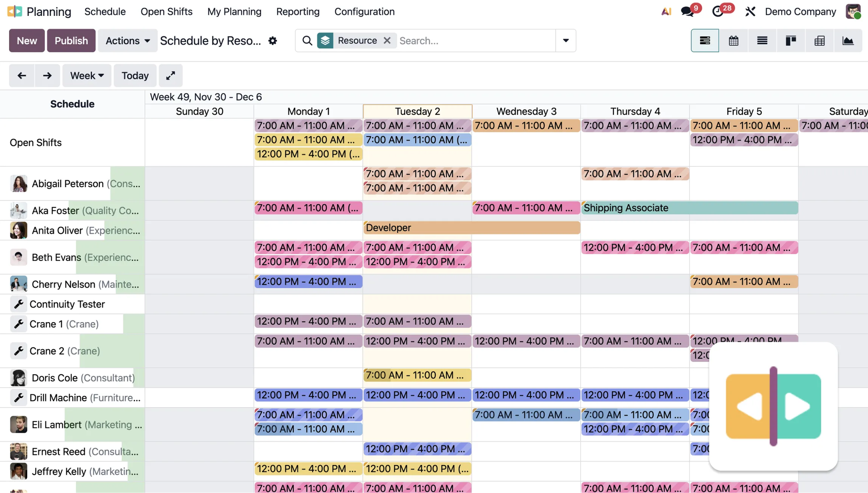This screenshot has width=868, height=493.
Task: Open Crane 1 Monday 12:00 PM shift
Action: click(x=308, y=321)
